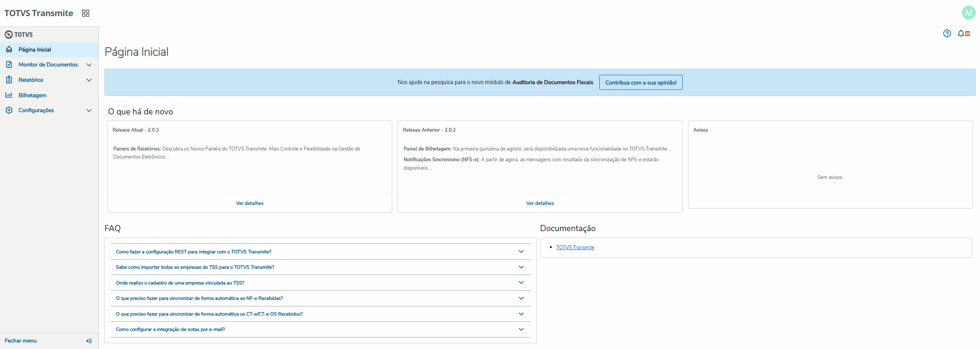The height and width of the screenshot is (349, 980).
Task: Click the TOTVS Transmite header title
Action: pos(39,13)
